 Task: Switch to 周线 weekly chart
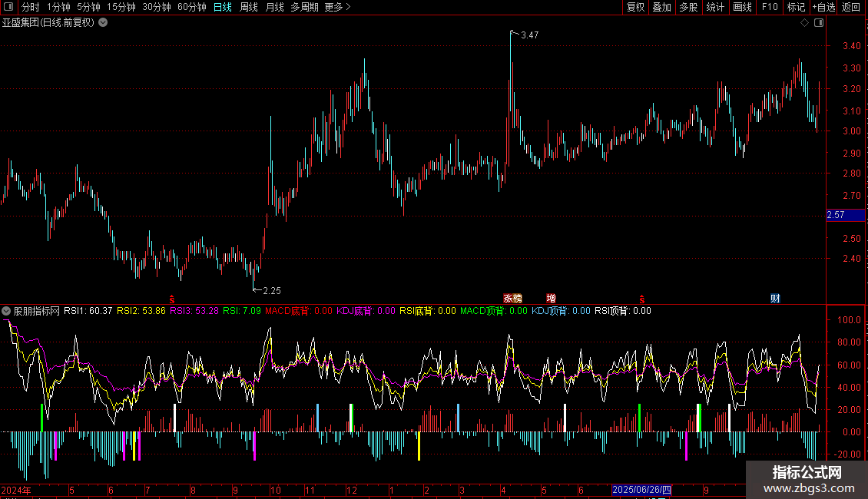point(249,7)
